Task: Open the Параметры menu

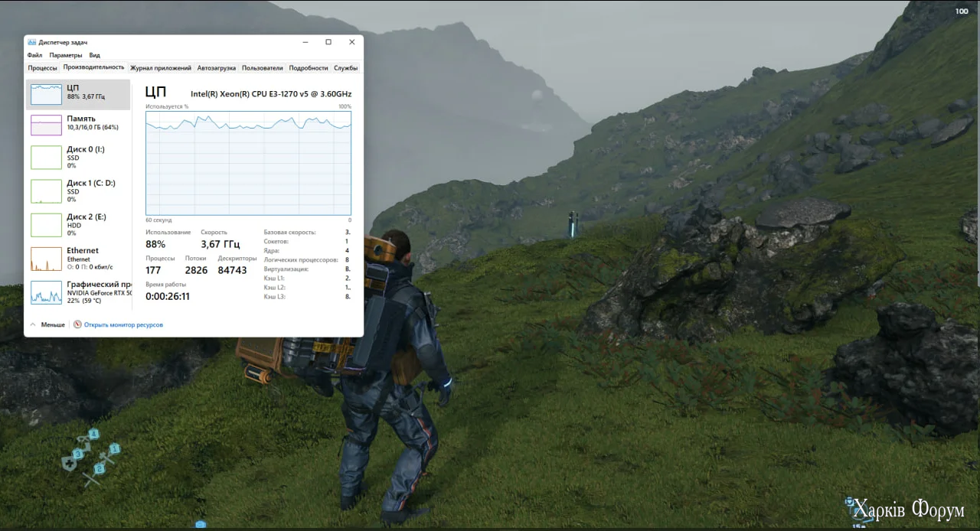Action: click(66, 55)
